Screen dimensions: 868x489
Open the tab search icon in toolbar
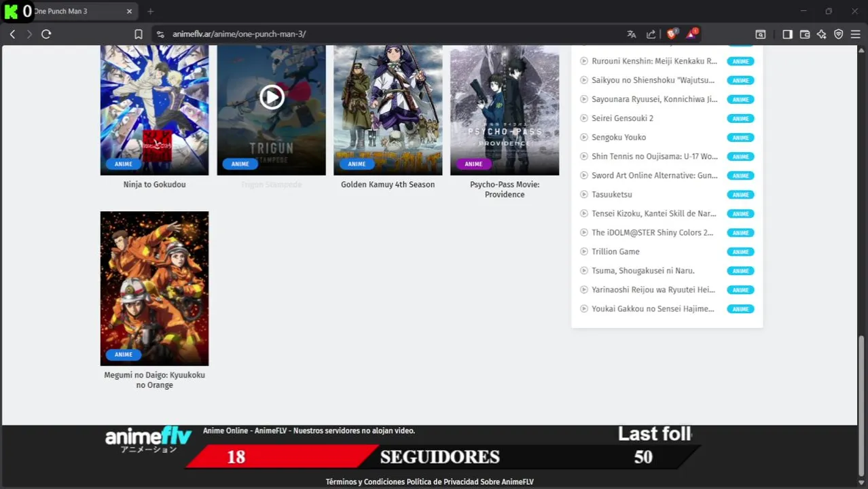tap(761, 34)
